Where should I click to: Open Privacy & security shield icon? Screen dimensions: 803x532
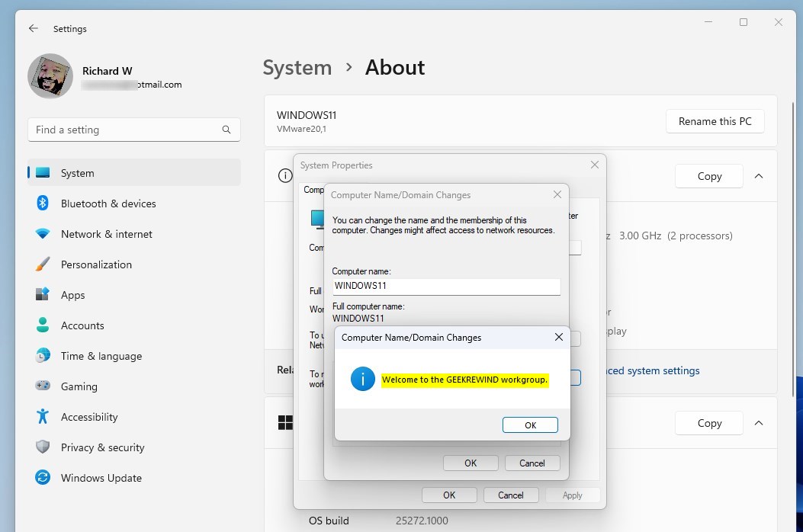(x=43, y=447)
